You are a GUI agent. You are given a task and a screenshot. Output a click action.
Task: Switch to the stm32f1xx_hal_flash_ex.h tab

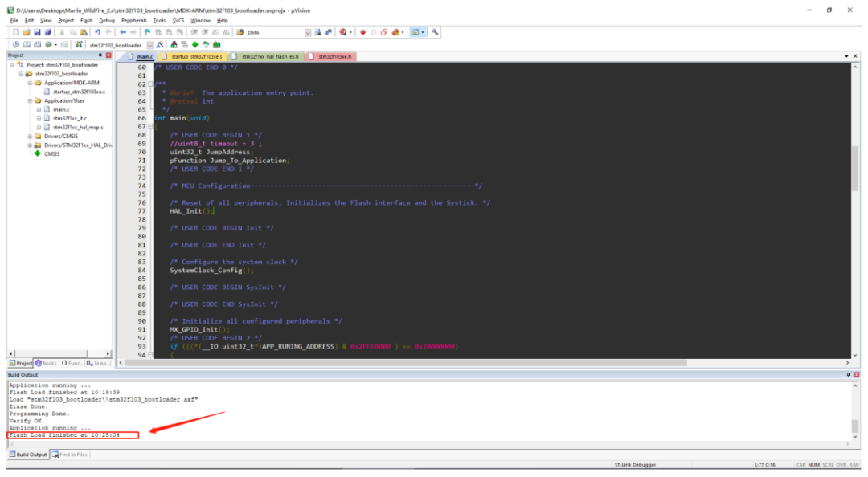click(266, 56)
